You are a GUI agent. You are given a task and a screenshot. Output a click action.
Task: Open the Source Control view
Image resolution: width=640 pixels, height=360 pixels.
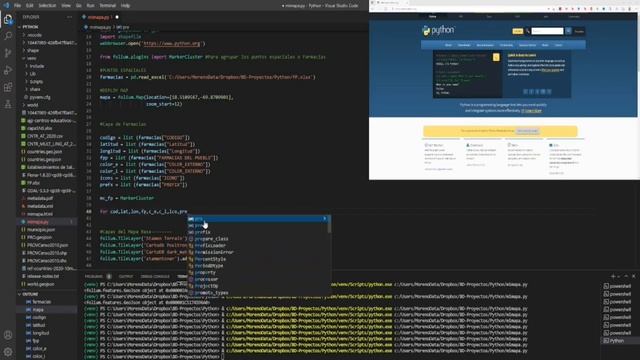8,53
